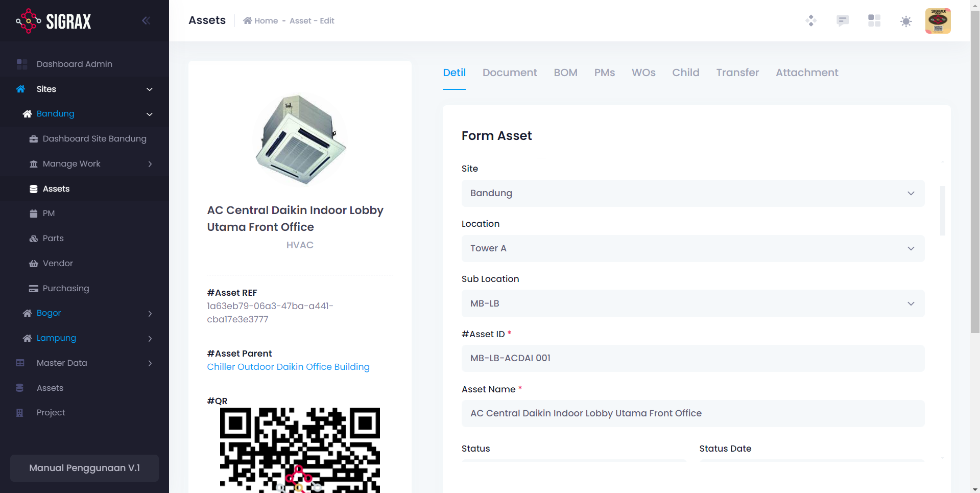This screenshot has width=980, height=493.
Task: Click the quick-links diamond icon in header
Action: click(x=810, y=20)
